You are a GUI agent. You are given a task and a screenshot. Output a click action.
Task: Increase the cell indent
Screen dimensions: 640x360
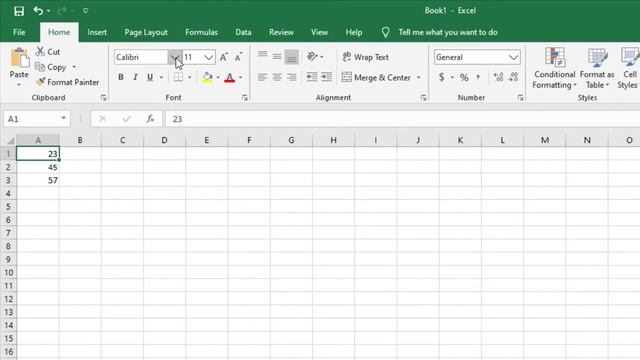point(327,77)
